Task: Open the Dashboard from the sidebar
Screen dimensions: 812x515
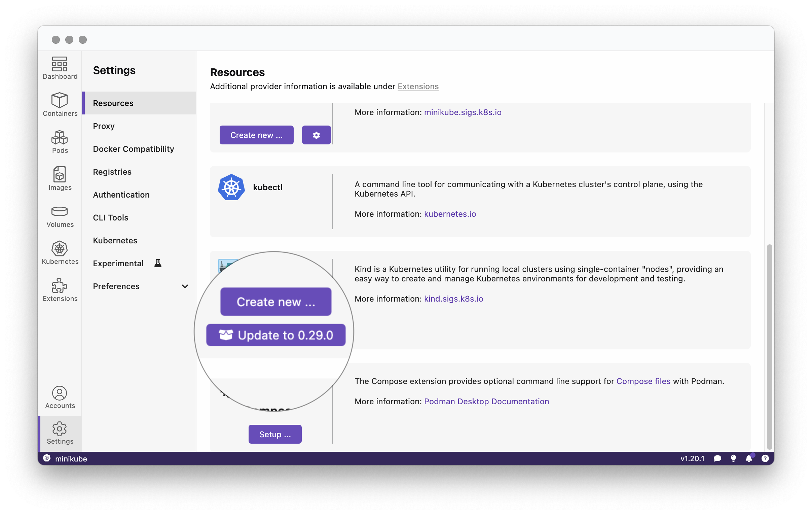Action: [59, 68]
